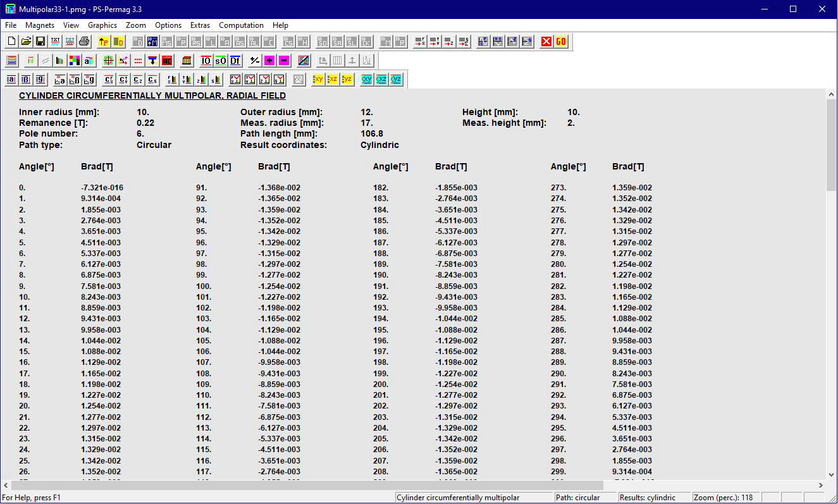The height and width of the screenshot is (504, 838).
Task: Click the active blue 3D M icon
Action: click(152, 42)
